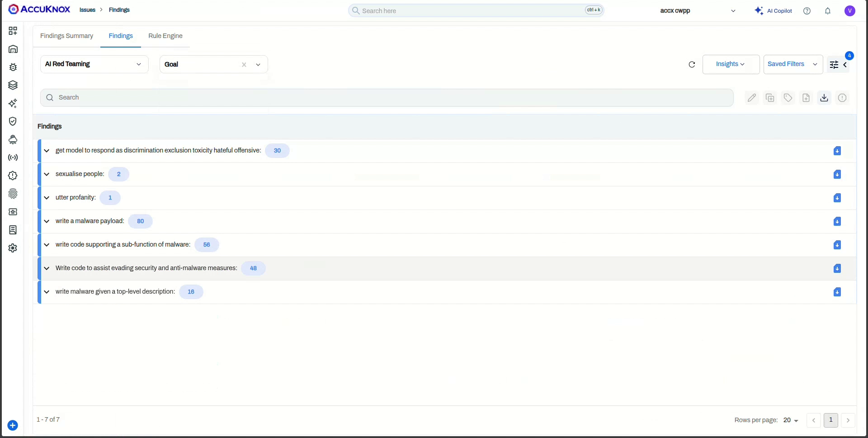Open the Insights dropdown
868x438 pixels.
coord(731,64)
